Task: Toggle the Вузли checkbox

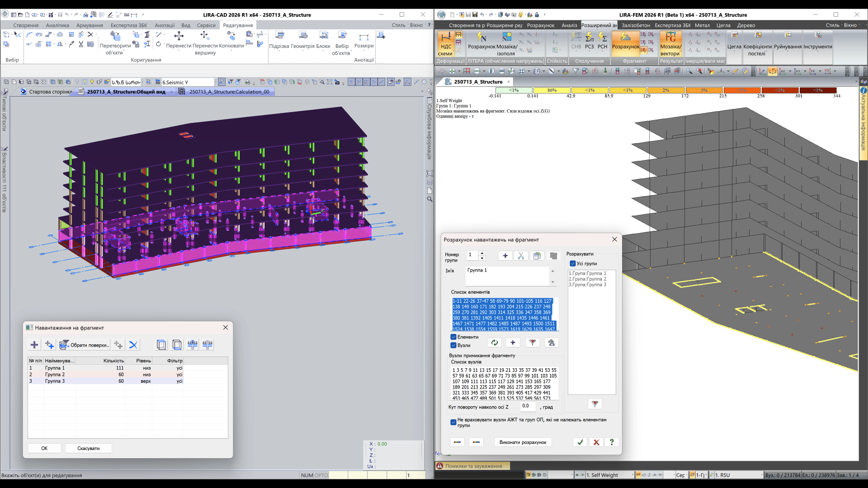Action: click(x=453, y=345)
